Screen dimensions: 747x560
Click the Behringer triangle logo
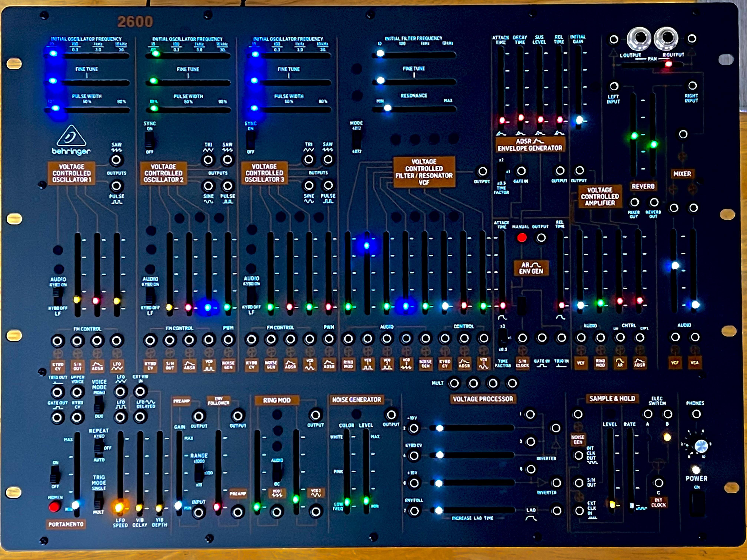click(x=71, y=136)
